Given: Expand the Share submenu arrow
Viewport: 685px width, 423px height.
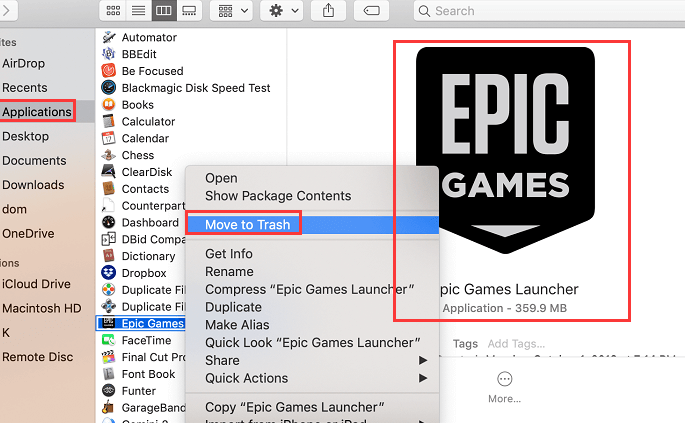Looking at the screenshot, I should tap(422, 361).
